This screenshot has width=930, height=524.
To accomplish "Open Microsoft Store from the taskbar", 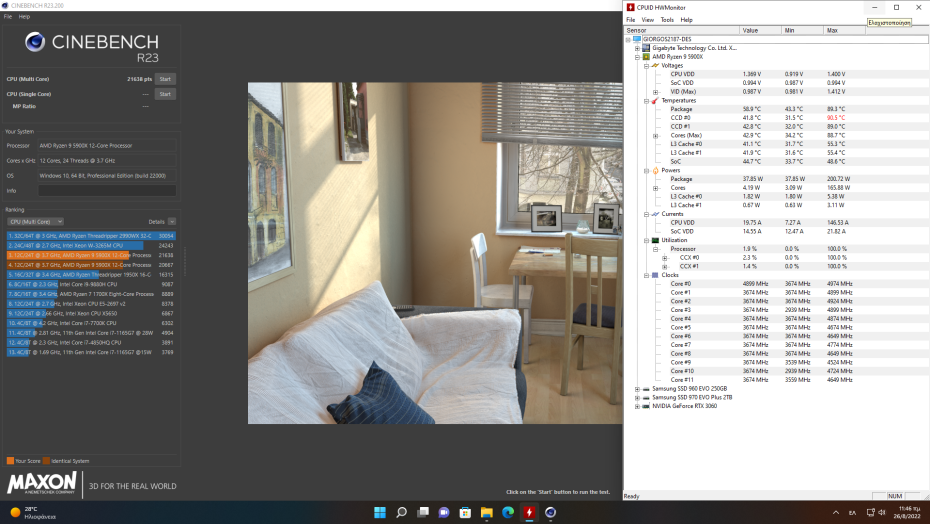I will 466,512.
